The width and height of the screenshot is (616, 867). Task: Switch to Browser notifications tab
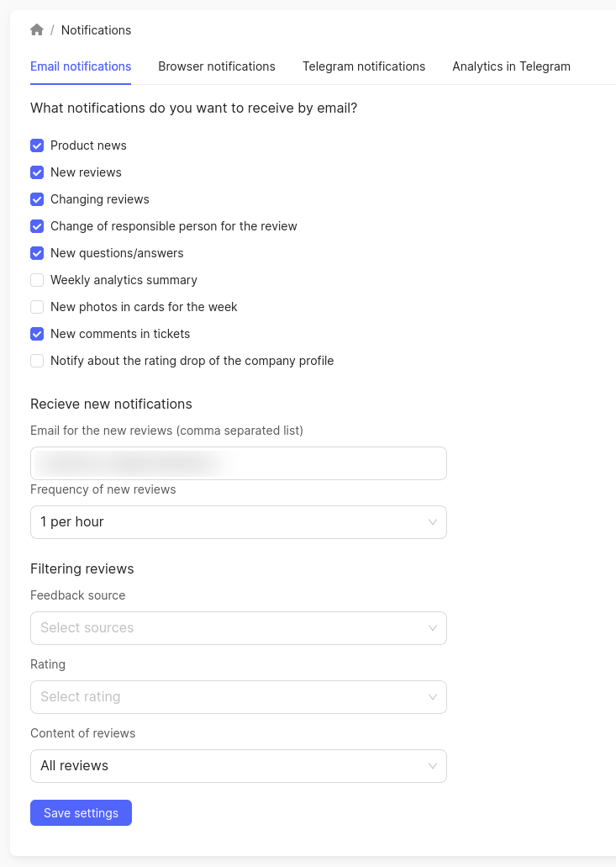(217, 66)
